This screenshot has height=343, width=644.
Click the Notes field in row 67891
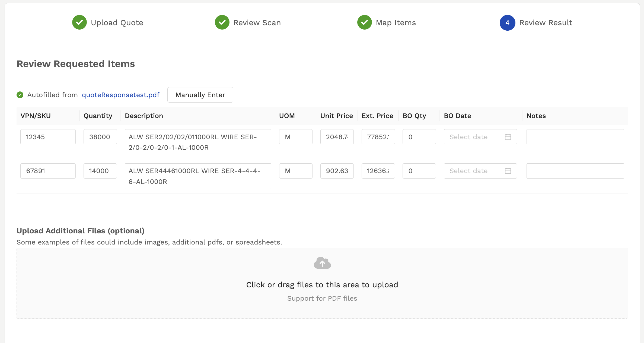pyautogui.click(x=575, y=171)
